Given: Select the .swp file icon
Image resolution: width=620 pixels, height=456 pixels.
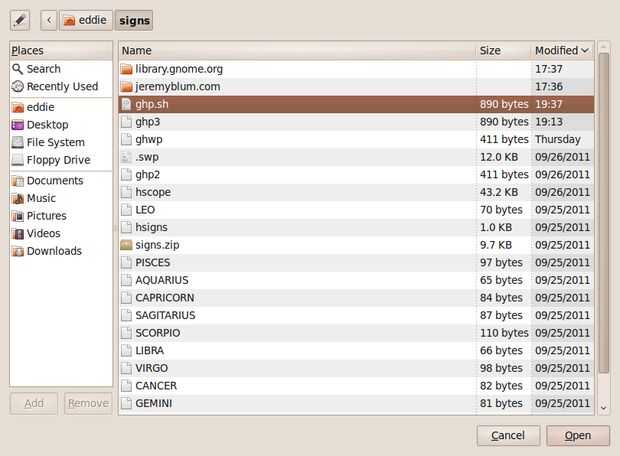Looking at the screenshot, I should pos(126,157).
